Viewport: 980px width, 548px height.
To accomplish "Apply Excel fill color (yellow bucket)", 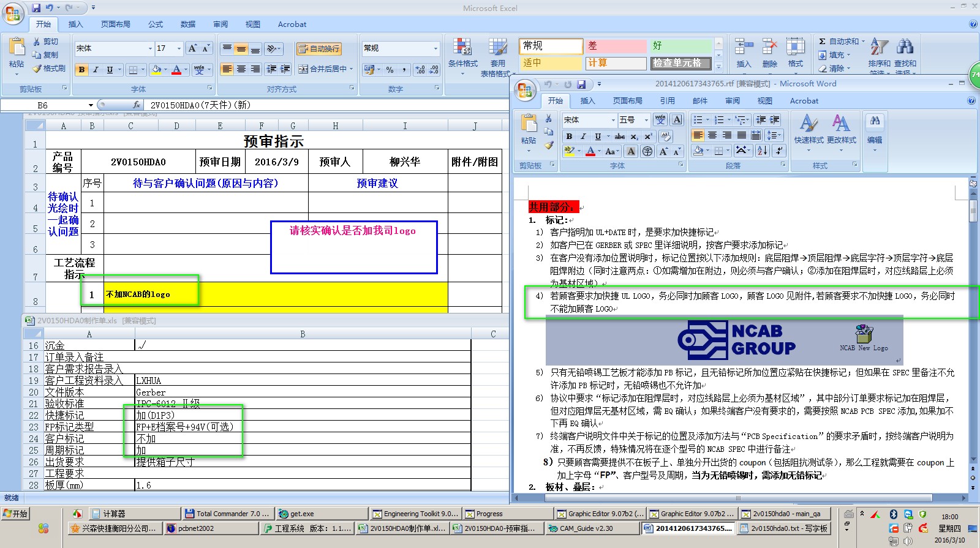I will 157,70.
